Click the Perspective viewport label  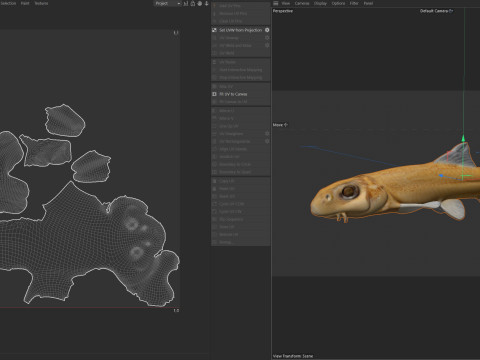point(283,11)
